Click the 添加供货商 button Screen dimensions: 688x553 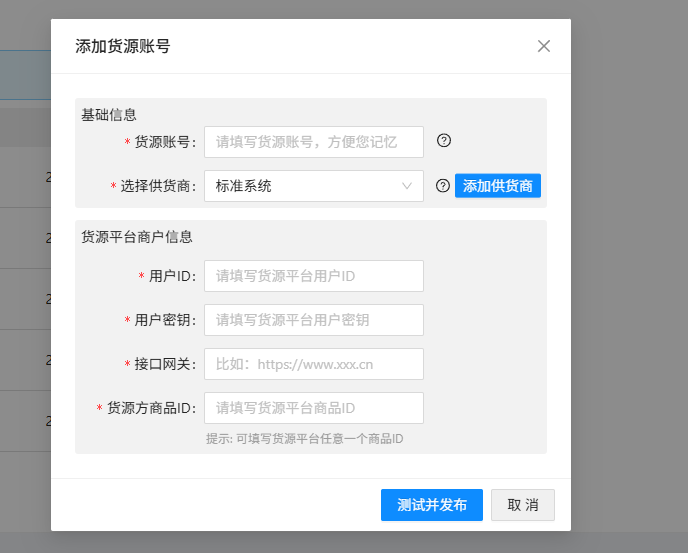click(x=498, y=186)
